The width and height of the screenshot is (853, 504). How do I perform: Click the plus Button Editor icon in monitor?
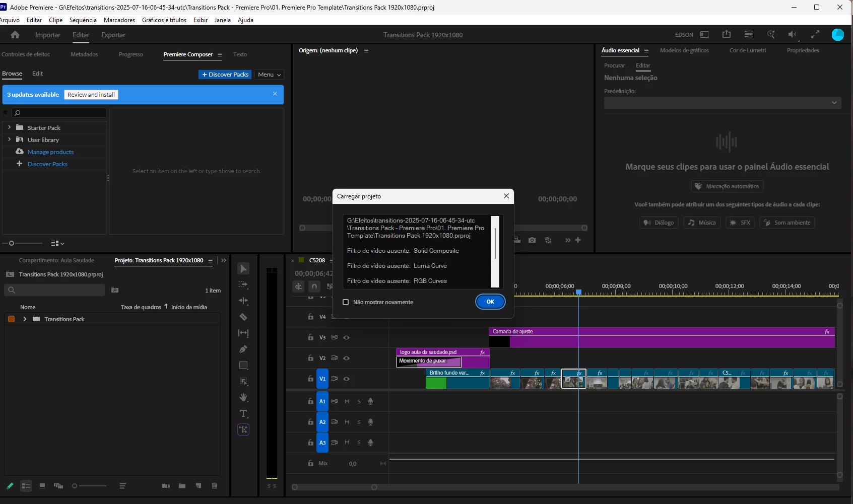[578, 240]
